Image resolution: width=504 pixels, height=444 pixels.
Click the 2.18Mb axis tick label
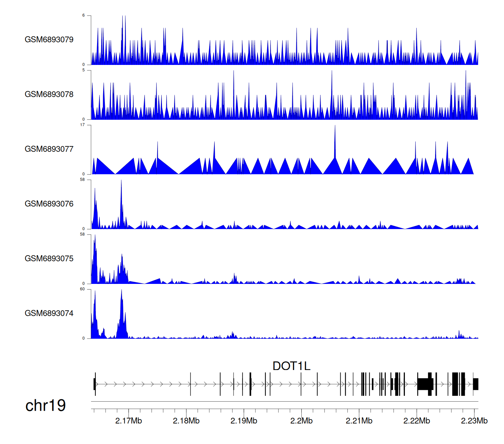coord(186,421)
